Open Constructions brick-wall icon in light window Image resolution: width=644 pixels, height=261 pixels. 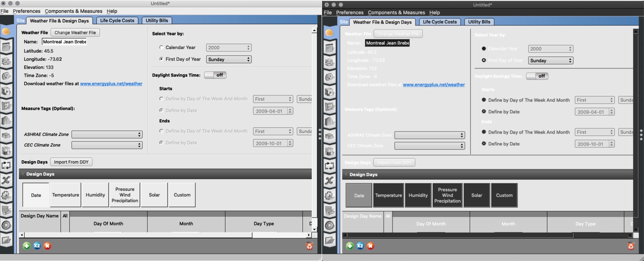(x=6, y=62)
